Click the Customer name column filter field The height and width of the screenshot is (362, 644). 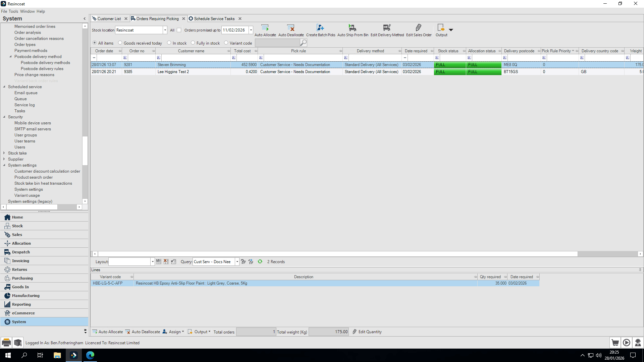[x=196, y=58]
